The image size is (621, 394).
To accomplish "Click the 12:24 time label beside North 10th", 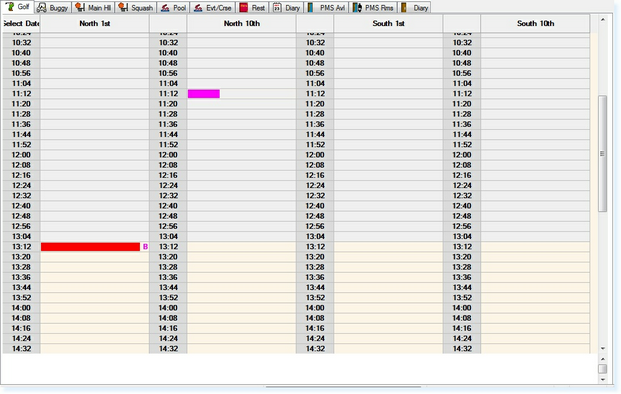I will 168,185.
